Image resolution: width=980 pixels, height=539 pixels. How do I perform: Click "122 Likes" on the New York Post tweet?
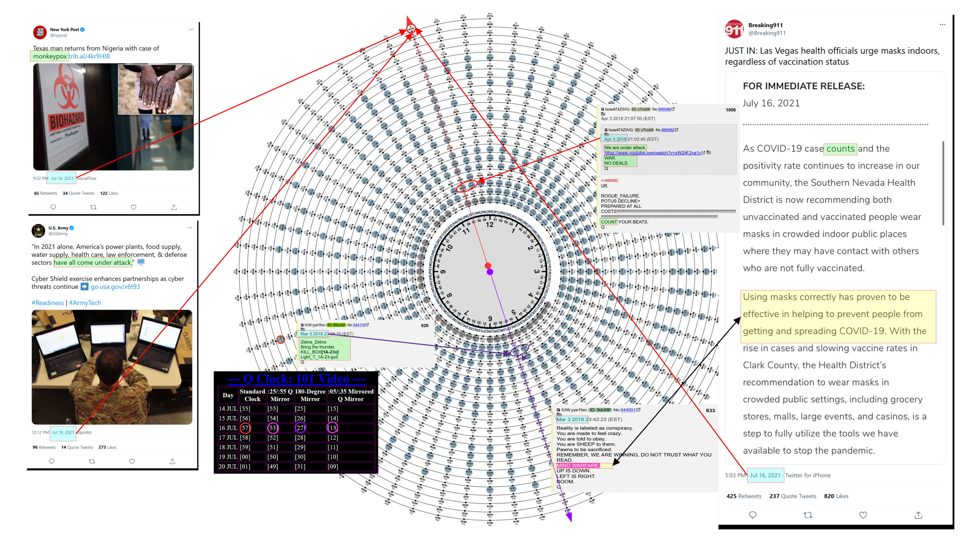109,193
